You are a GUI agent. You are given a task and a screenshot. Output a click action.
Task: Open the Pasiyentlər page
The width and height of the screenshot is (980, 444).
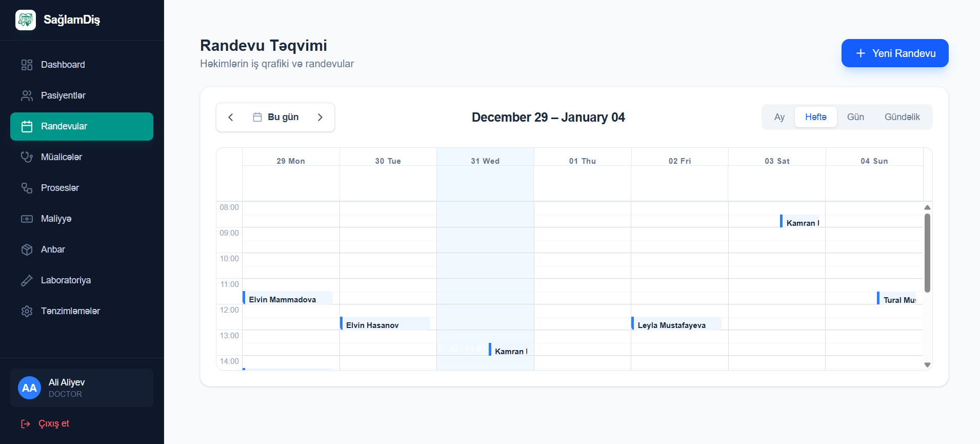[x=82, y=95]
